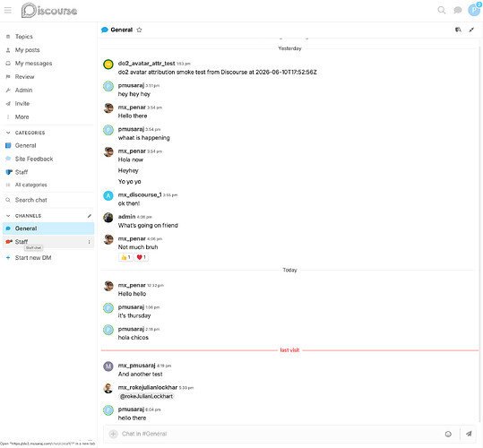Screen dimensions: 483x448
Task: Click the message text 'hola chicos'
Action: [134, 338]
